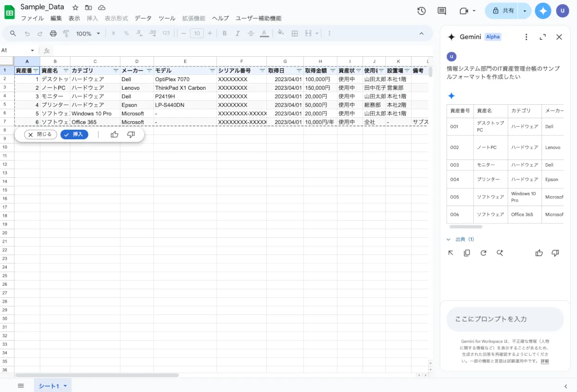
Task: Select the シート1 sheet tab
Action: [49, 386]
